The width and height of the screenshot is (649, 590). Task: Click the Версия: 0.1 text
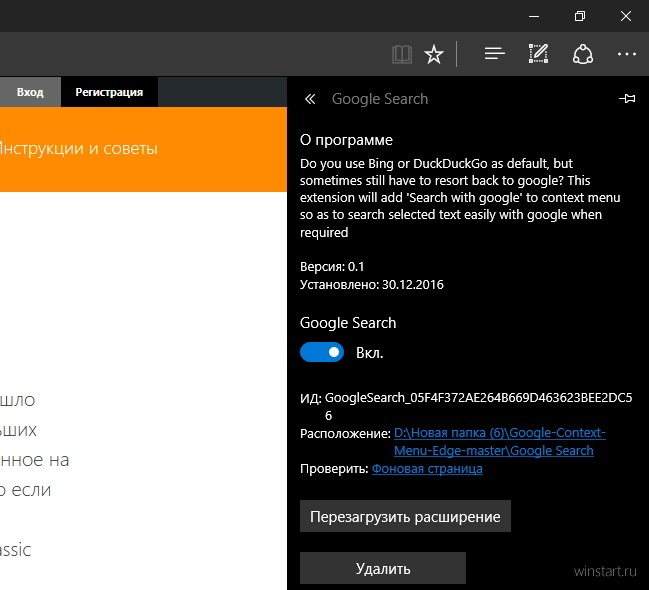(x=332, y=267)
